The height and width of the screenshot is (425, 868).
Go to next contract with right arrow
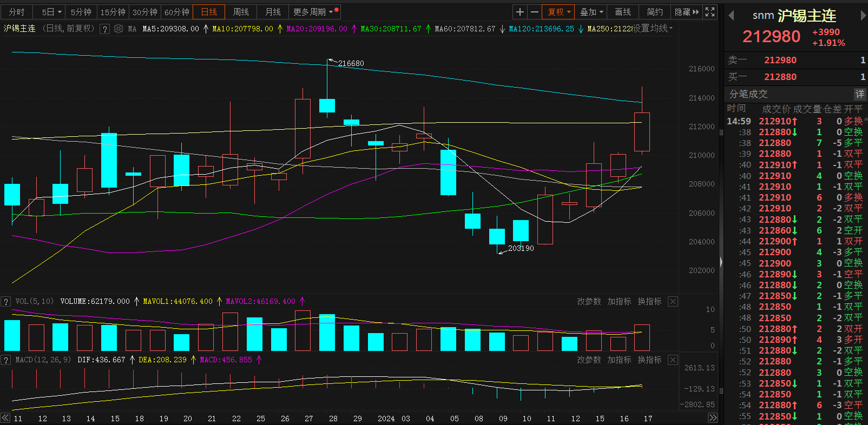(x=863, y=16)
